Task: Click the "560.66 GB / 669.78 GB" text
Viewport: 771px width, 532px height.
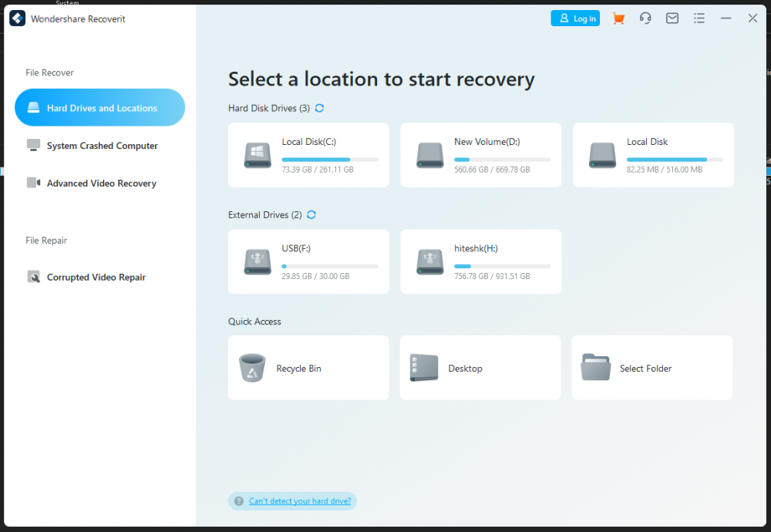Action: click(492, 170)
